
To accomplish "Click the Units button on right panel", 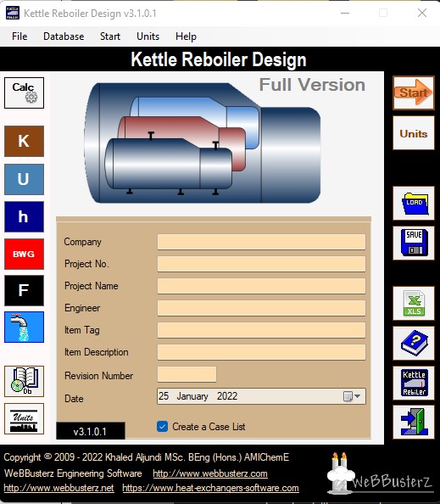I will 414,133.
